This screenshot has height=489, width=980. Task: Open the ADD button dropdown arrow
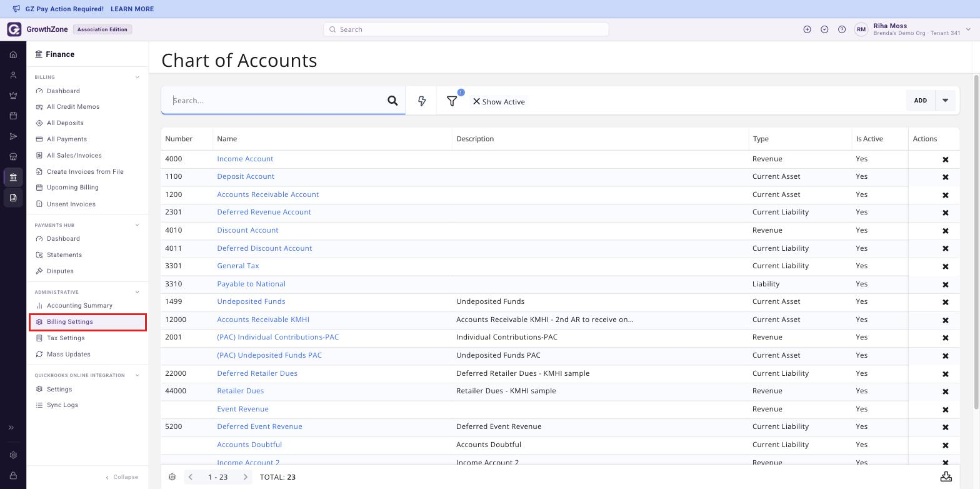click(946, 101)
